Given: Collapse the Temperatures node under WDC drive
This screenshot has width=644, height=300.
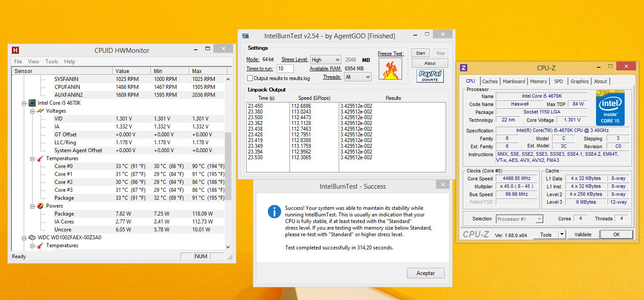Looking at the screenshot, I should click(32, 245).
